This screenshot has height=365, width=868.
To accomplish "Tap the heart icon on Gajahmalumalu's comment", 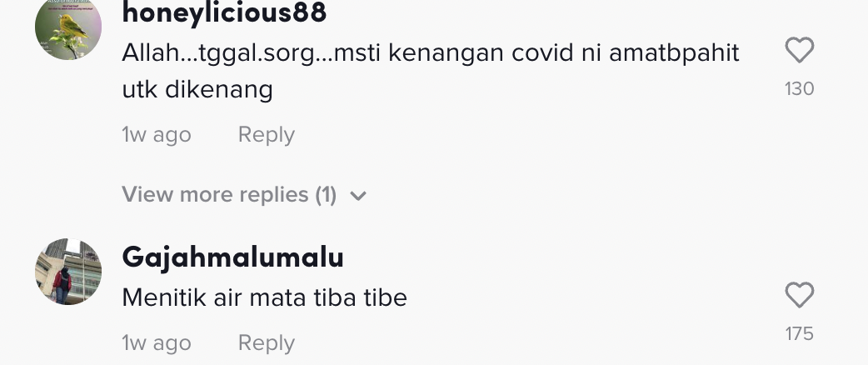I will pos(799,296).
